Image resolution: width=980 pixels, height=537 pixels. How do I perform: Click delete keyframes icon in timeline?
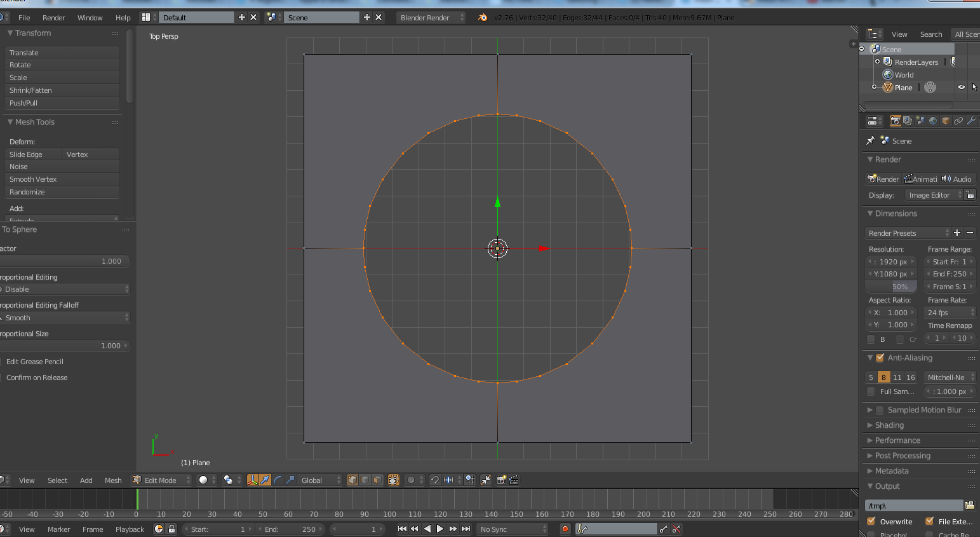tap(676, 529)
